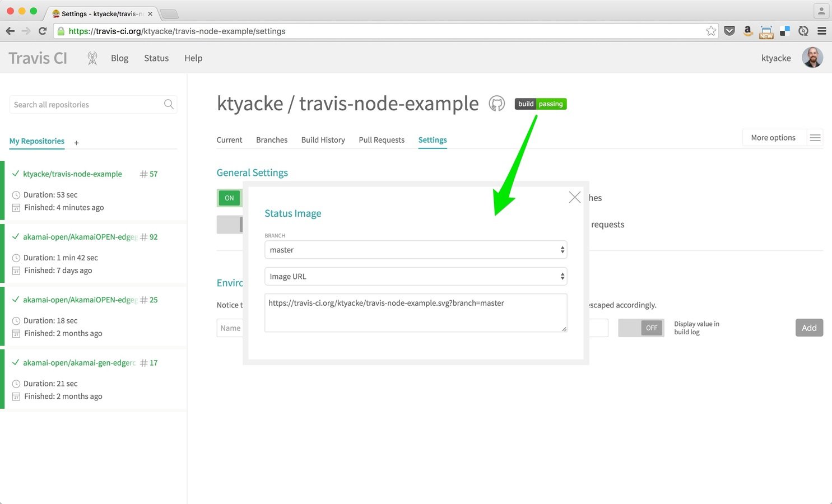This screenshot has width=832, height=504.
Task: Click 'Duration: 53 sec' text
Action: tap(50, 195)
